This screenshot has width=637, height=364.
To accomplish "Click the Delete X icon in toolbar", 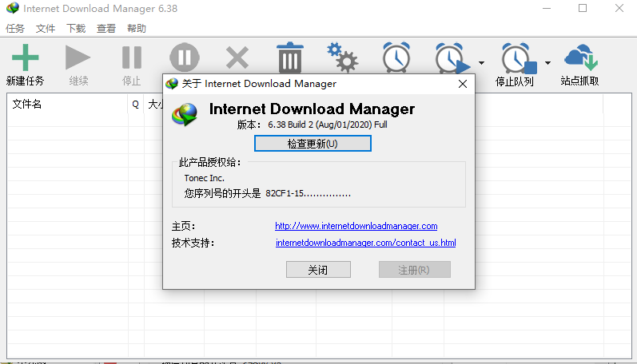I will tap(237, 57).
